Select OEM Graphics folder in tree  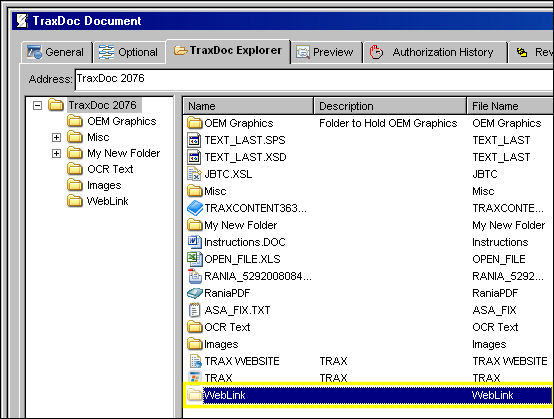point(122,121)
